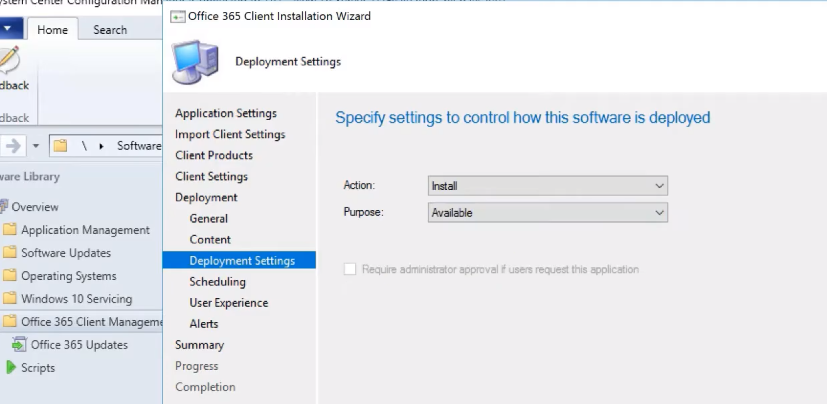This screenshot has width=827, height=404.
Task: Select the Progress wizard step
Action: coord(196,367)
